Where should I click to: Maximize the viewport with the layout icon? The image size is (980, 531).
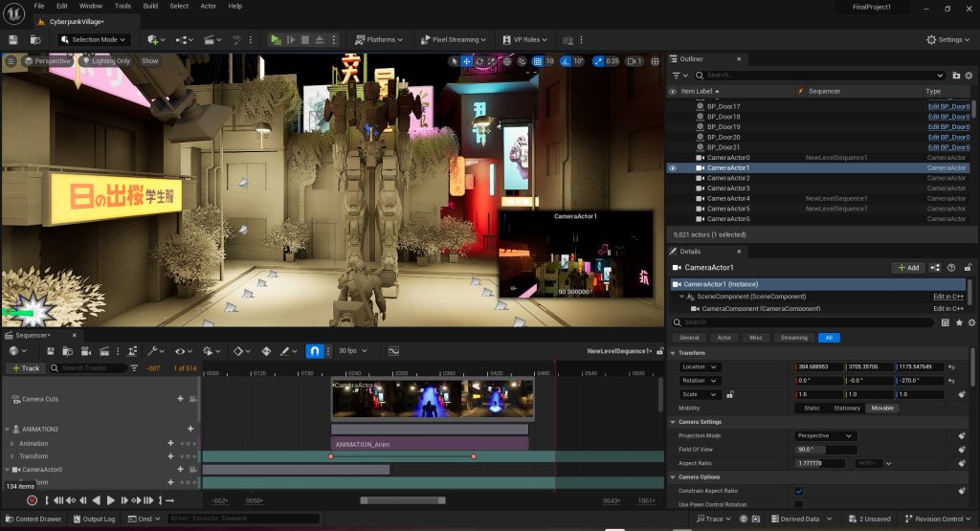click(655, 61)
